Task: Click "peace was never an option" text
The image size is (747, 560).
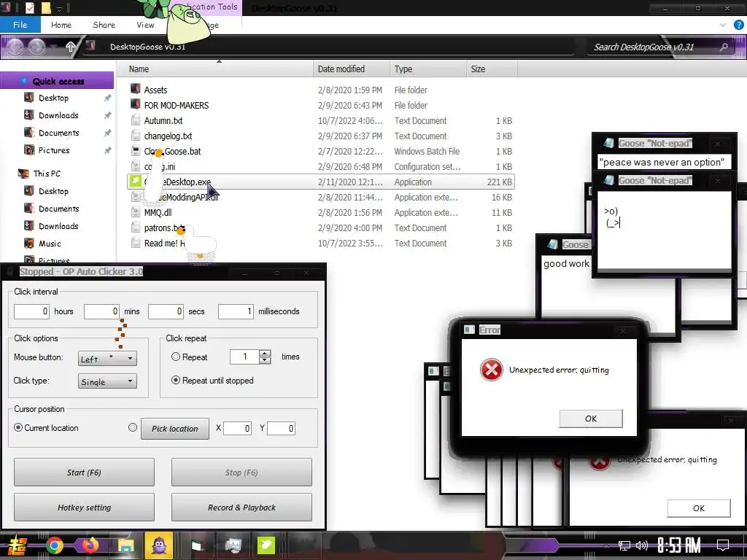Action: [662, 162]
